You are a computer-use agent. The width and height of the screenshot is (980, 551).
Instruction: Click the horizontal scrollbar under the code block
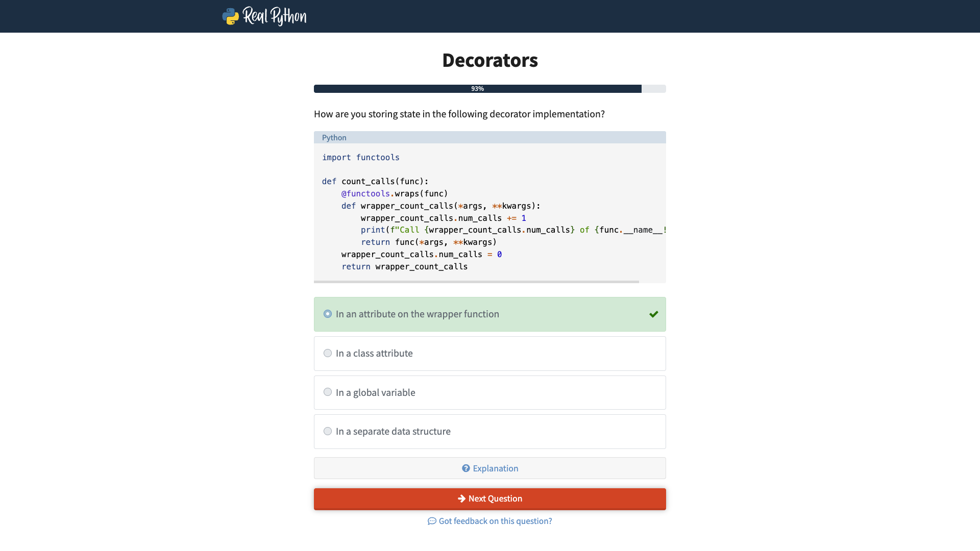(476, 282)
